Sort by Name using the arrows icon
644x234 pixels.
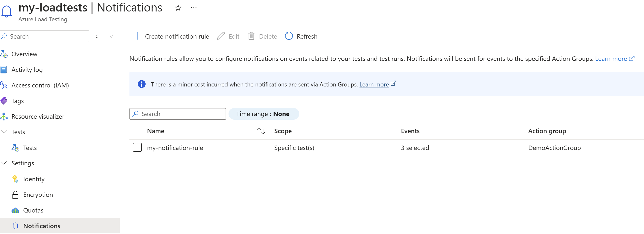tap(261, 131)
